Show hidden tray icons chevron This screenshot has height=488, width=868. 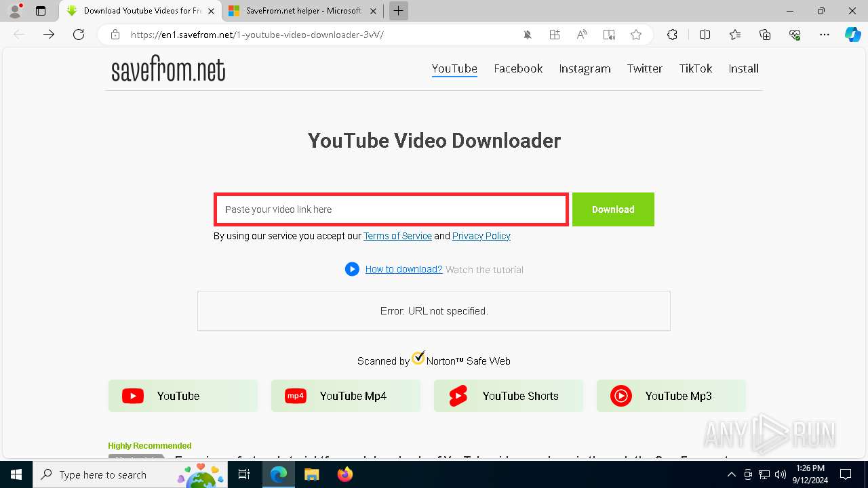coord(732,474)
